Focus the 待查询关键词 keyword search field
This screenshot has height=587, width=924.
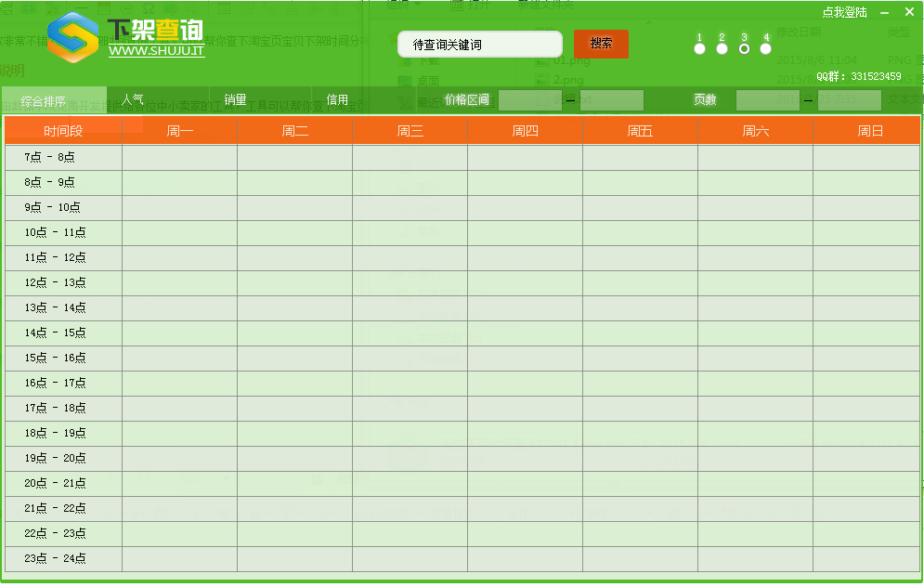click(479, 45)
